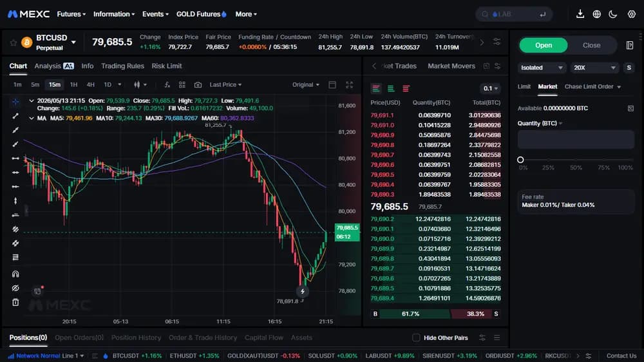Open the Last Price dropdown
Viewport: 644px width, 362px height.
tap(225, 84)
